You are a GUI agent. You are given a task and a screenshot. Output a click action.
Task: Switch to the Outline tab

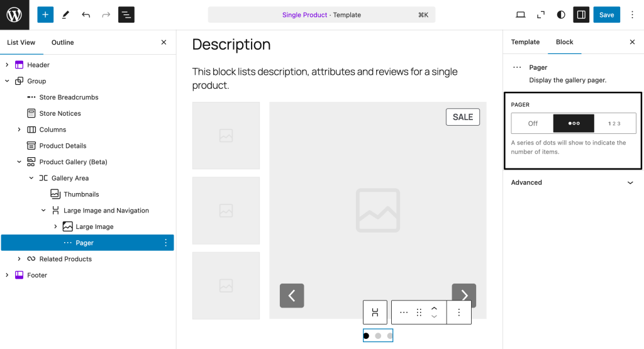click(x=62, y=42)
